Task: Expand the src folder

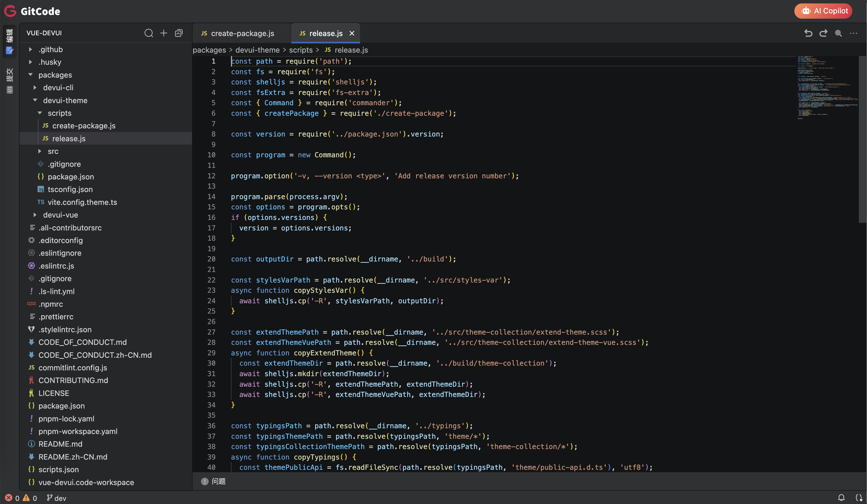Action: [53, 151]
